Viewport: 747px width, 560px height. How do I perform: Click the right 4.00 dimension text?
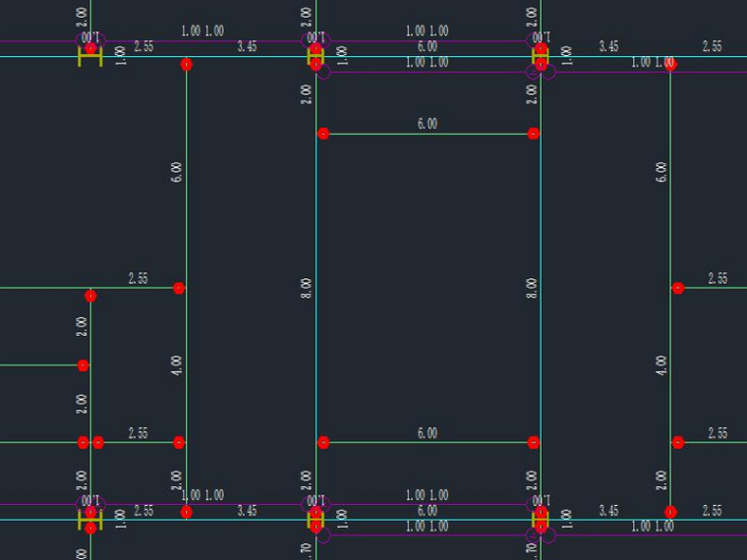coord(661,365)
